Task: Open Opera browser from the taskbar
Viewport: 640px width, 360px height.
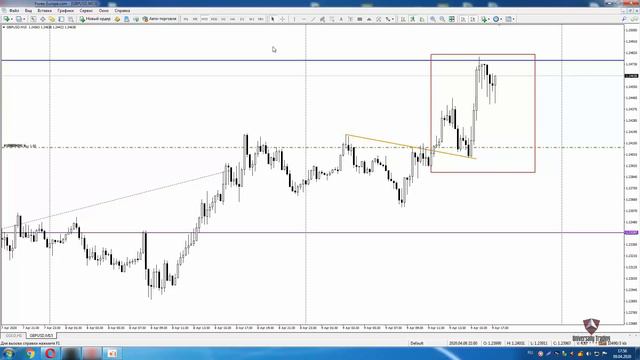Action: (x=51, y=353)
